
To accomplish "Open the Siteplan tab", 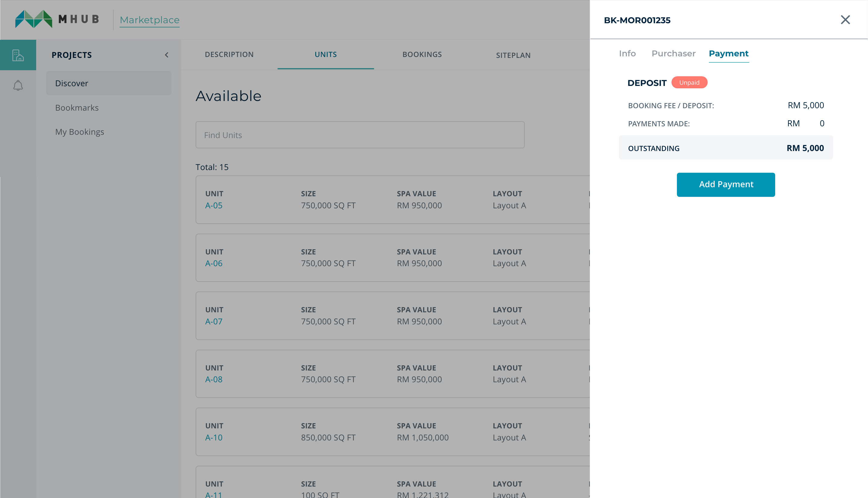I will (513, 55).
